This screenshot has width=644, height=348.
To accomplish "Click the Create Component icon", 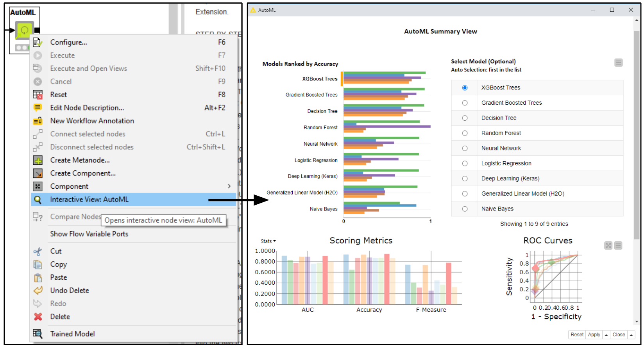I will point(38,173).
